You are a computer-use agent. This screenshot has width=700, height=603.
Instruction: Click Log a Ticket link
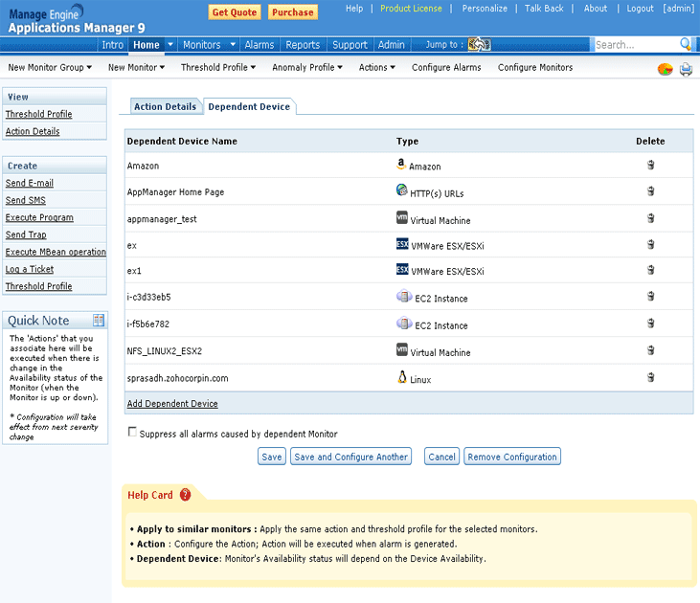[x=30, y=269]
